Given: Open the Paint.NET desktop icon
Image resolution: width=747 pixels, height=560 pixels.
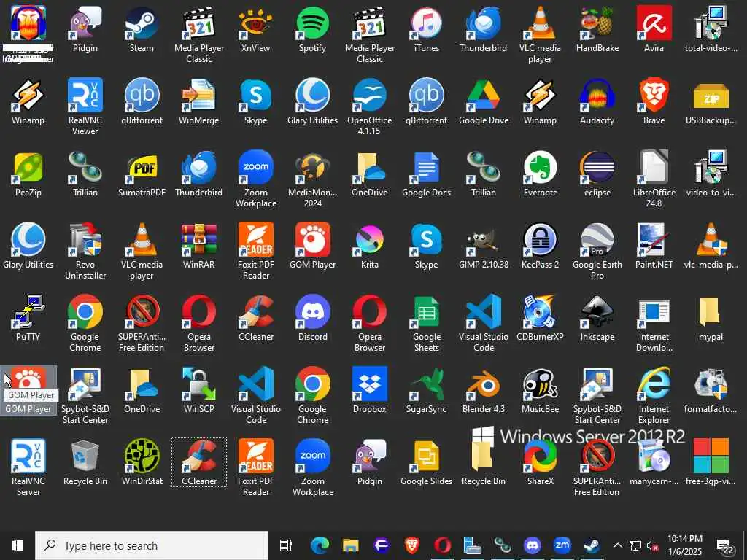Looking at the screenshot, I should point(654,246).
